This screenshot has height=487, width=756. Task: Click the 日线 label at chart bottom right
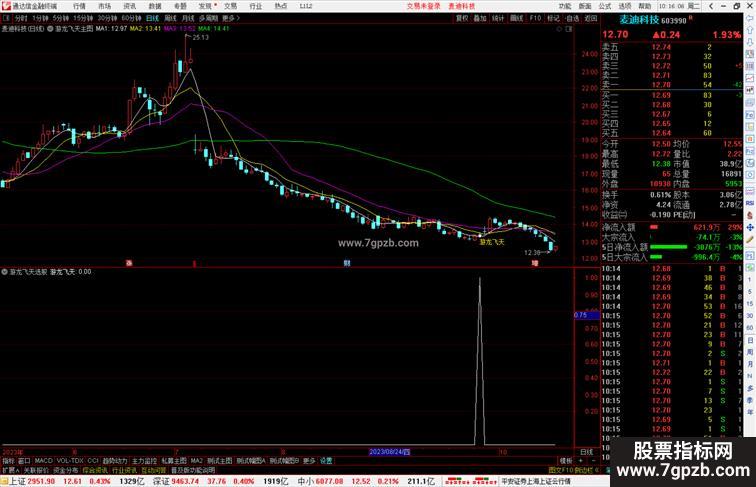click(586, 452)
